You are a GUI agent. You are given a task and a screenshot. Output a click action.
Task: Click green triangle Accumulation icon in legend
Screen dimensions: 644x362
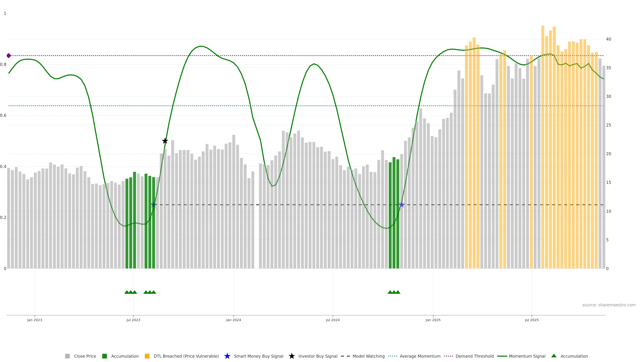click(554, 356)
